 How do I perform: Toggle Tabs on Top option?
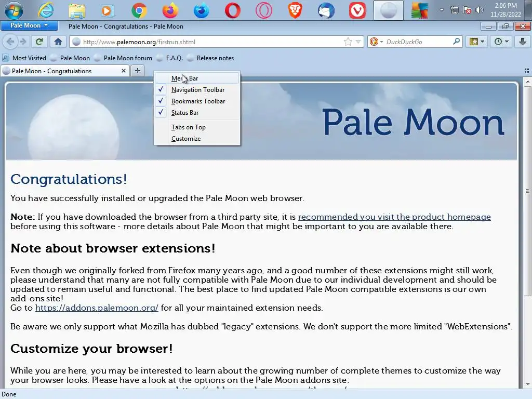tap(197, 127)
